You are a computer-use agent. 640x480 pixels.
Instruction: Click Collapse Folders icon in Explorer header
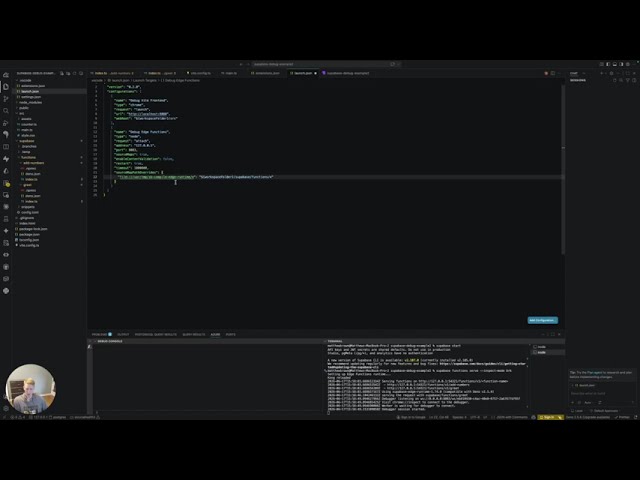tap(81, 73)
